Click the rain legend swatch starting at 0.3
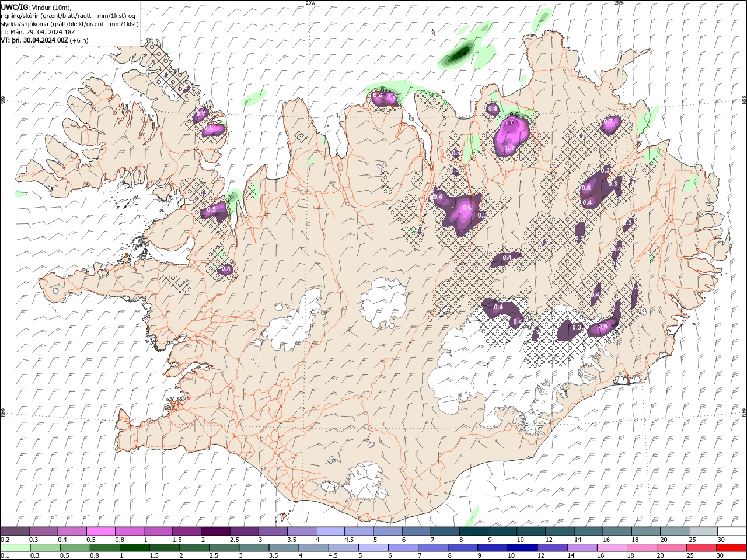747x560 pixels. 44,548
